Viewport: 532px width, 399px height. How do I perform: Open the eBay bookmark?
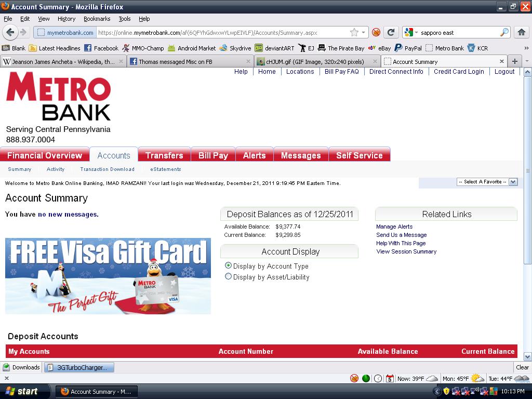click(380, 48)
